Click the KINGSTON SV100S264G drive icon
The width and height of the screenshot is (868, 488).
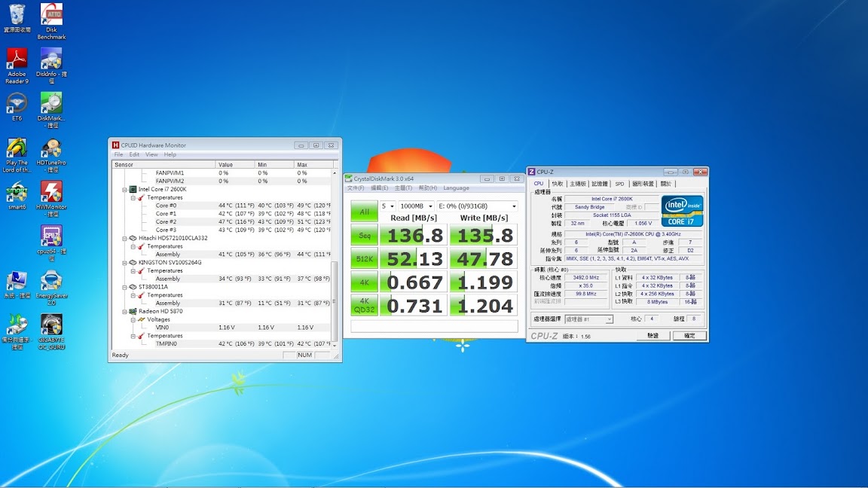tap(133, 262)
